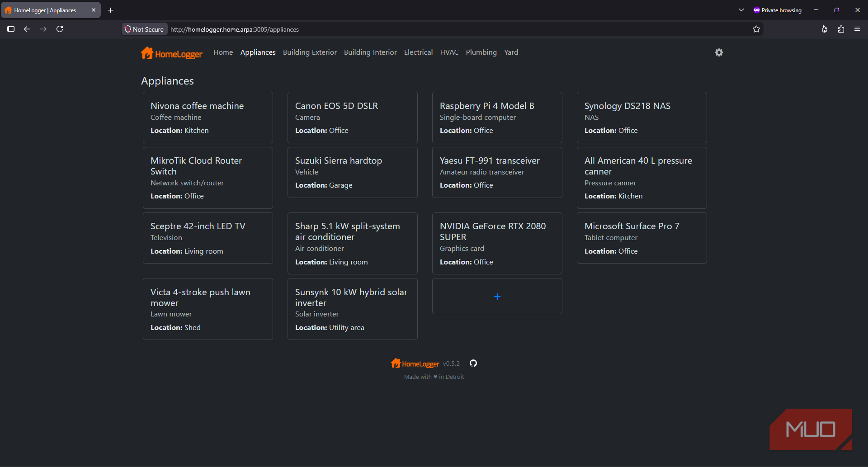This screenshot has height=467, width=868.
Task: Click the Not Secure shield indicator
Action: pyautogui.click(x=145, y=29)
